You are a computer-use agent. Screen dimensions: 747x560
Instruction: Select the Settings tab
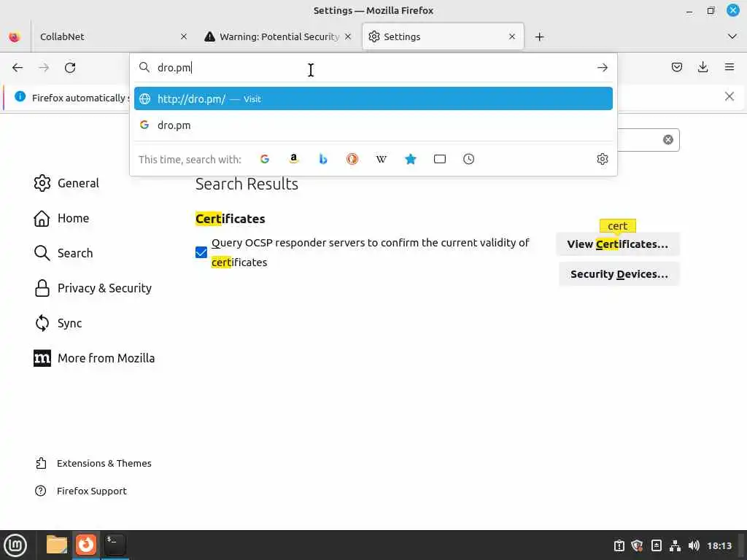443,36
